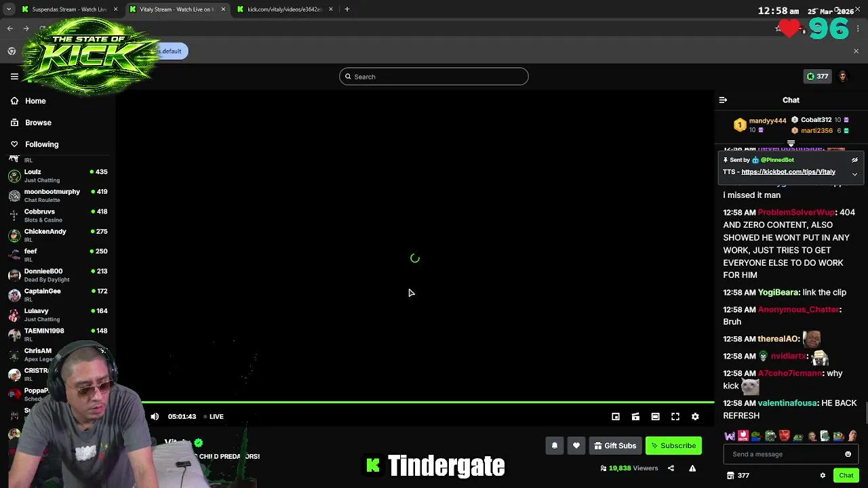The image size is (868, 488).
Task: Click the green stream progress bar
Action: 427,403
